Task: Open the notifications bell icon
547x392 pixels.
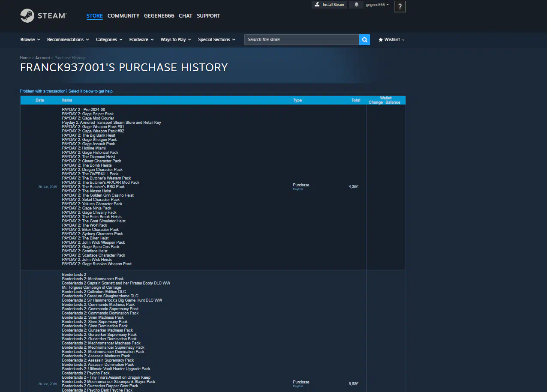Action: [x=356, y=5]
